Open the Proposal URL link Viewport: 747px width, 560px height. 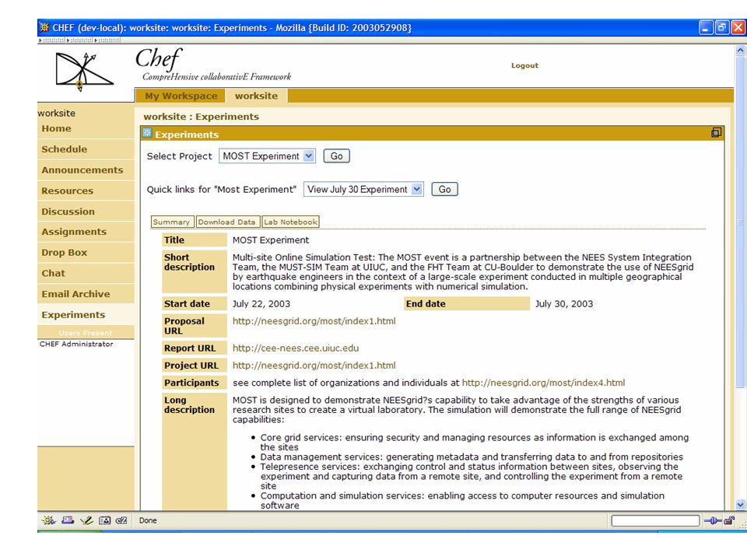point(314,321)
